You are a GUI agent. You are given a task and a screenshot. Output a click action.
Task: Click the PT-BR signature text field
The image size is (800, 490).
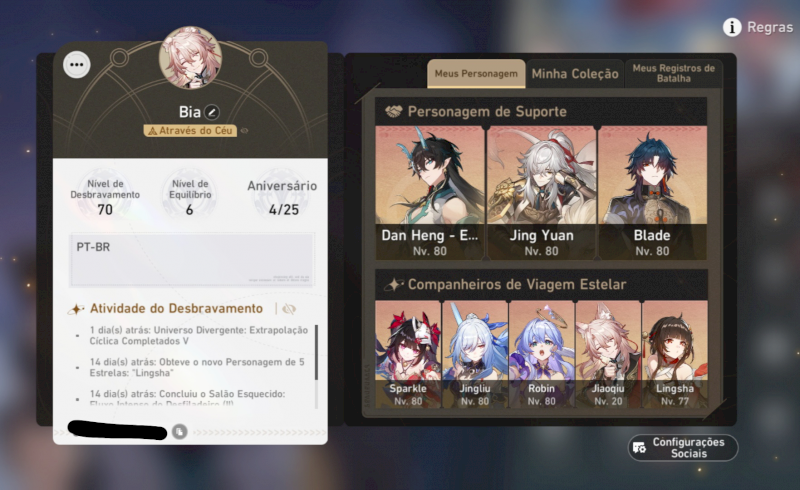192,260
